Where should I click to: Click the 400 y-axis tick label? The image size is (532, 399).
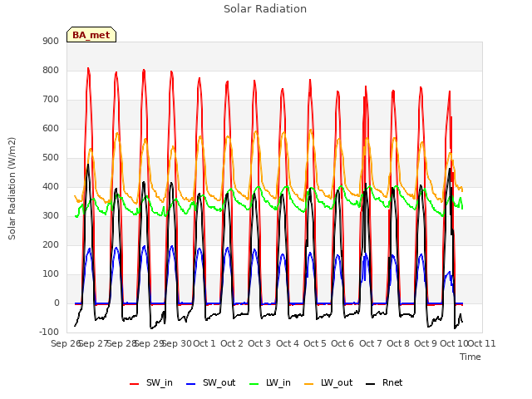pos(51,186)
